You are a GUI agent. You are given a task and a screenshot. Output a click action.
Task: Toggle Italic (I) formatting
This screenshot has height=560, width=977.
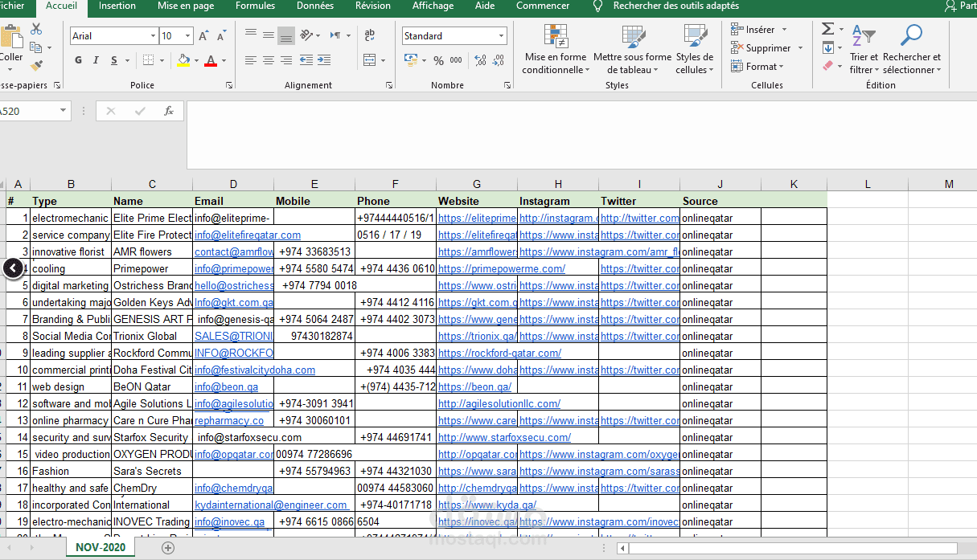(96, 60)
